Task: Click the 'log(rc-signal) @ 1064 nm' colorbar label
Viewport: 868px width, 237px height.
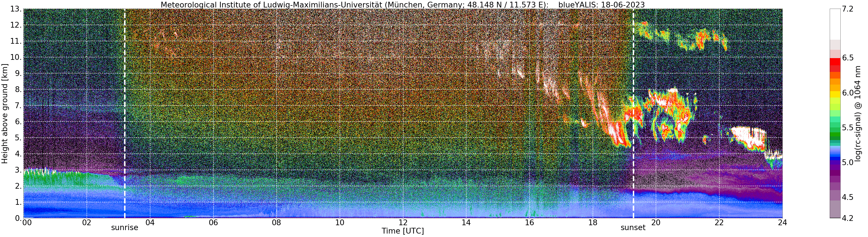Action: tap(858, 113)
